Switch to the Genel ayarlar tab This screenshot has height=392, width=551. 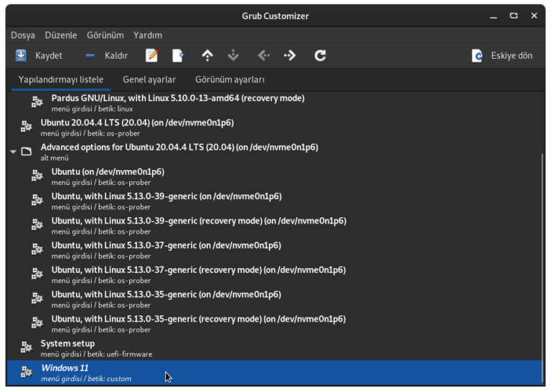pyautogui.click(x=149, y=80)
